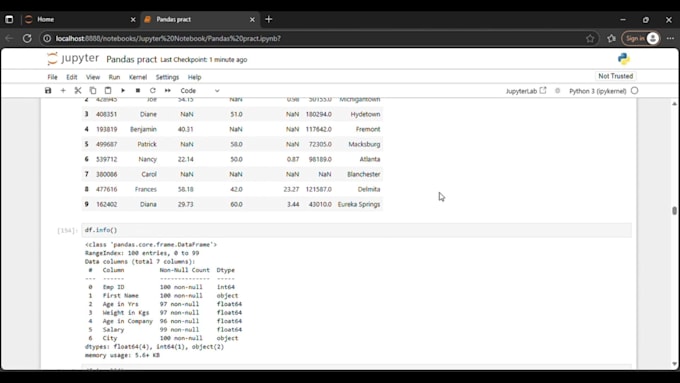The image size is (680, 383).
Task: Click the table cell 'Blanchester'
Action: pos(363,174)
